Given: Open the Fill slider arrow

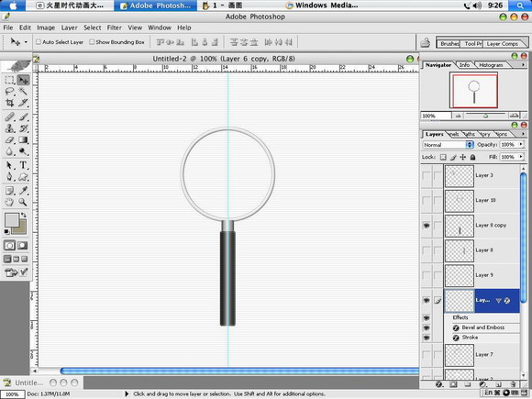Looking at the screenshot, I should click(521, 157).
